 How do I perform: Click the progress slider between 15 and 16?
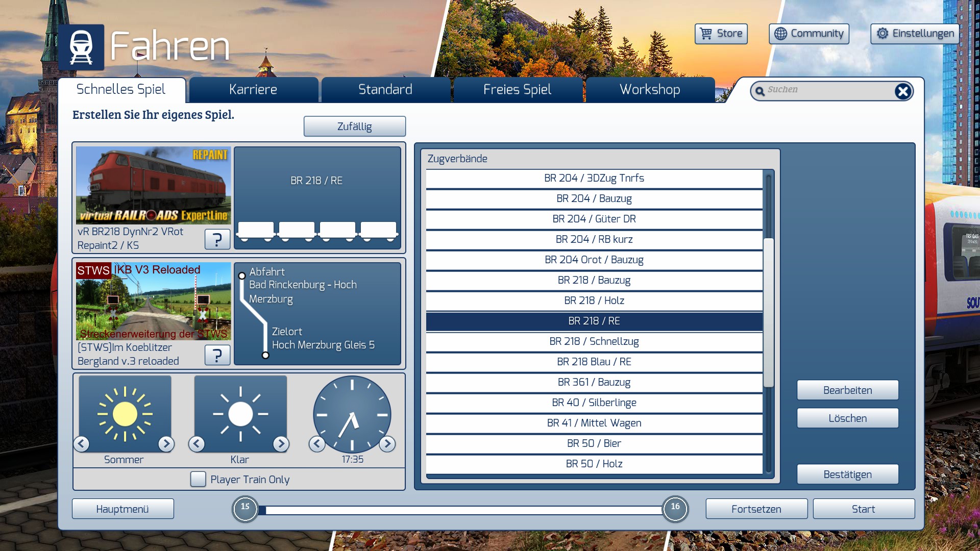459,510
